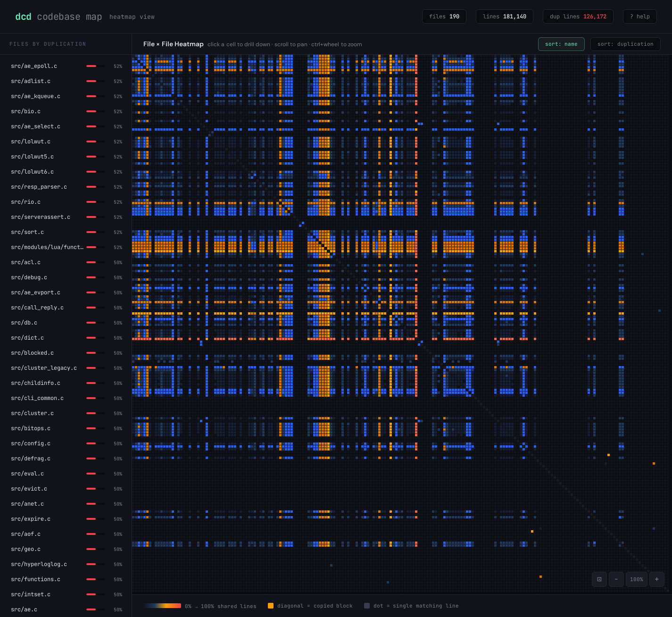Select src/ae_epoll.c in file list

click(x=66, y=66)
